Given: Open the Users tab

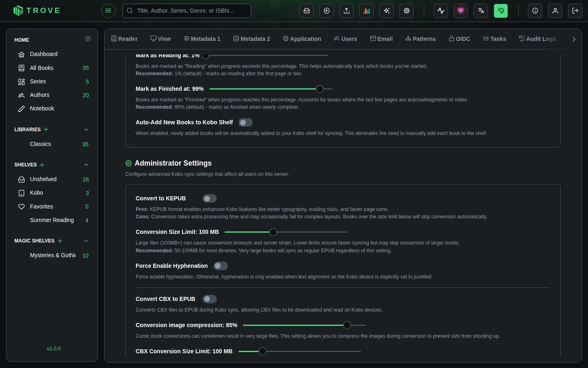Looking at the screenshot, I should click(345, 39).
